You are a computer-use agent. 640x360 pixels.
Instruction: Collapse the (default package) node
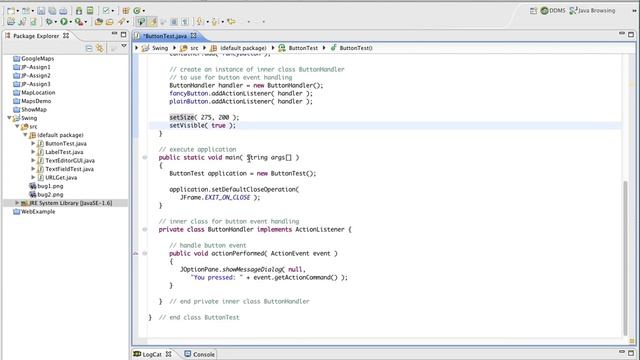pyautogui.click(x=26, y=135)
